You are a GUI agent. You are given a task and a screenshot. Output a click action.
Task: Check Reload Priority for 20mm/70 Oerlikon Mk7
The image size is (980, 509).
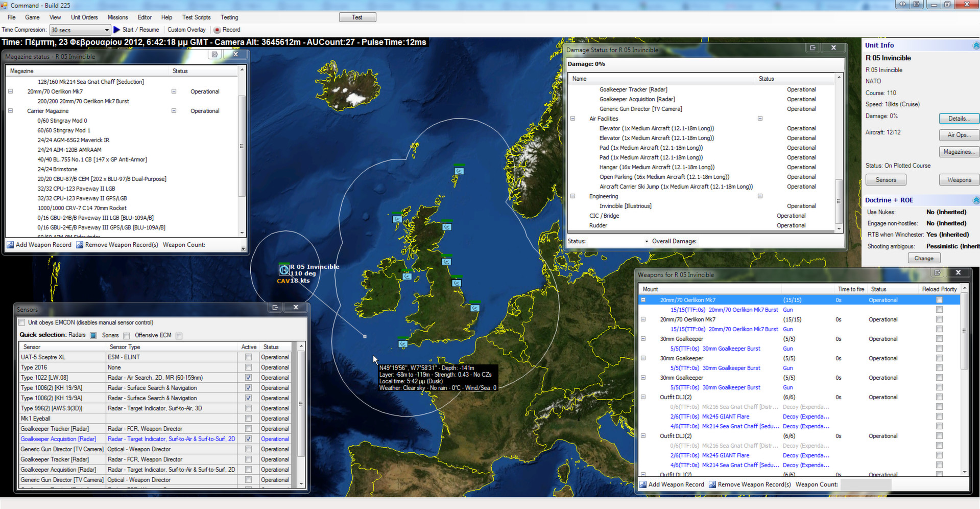pyautogui.click(x=939, y=300)
